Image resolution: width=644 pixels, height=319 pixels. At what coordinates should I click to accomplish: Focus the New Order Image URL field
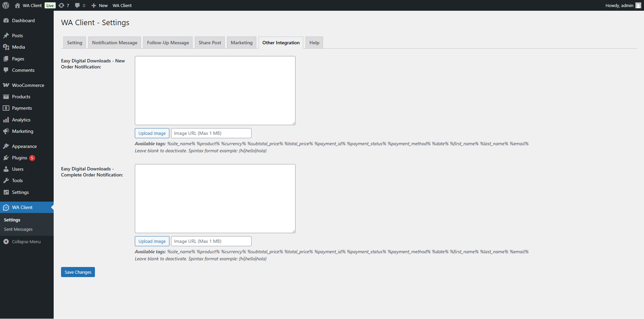pyautogui.click(x=211, y=133)
